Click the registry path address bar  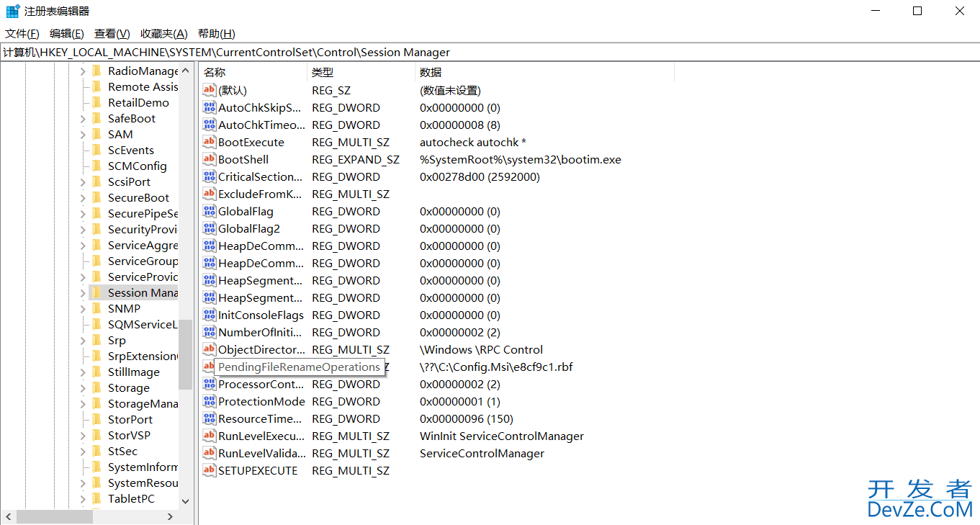tap(490, 53)
